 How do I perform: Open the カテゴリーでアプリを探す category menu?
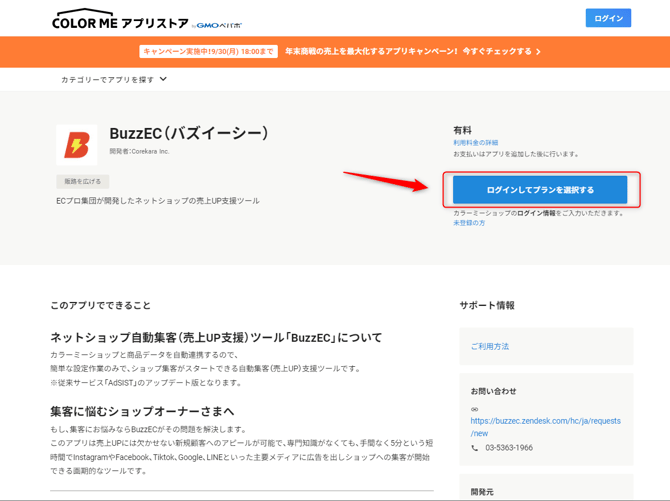tap(108, 79)
